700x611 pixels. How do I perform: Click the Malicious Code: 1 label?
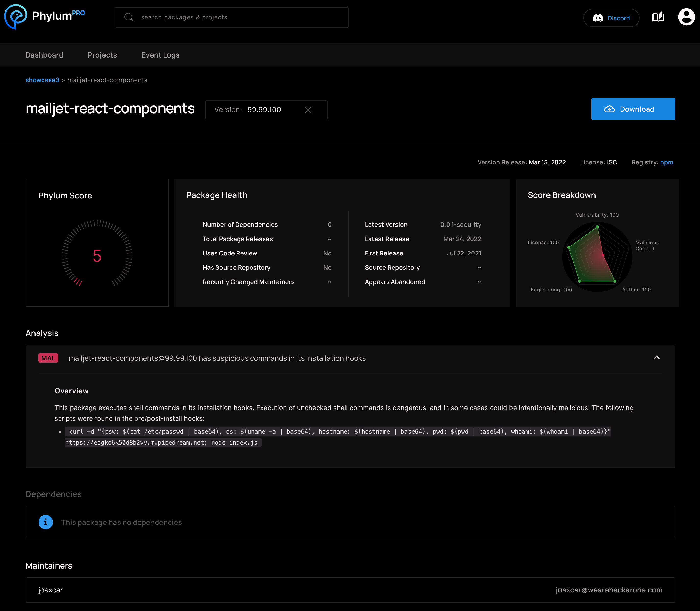(647, 245)
